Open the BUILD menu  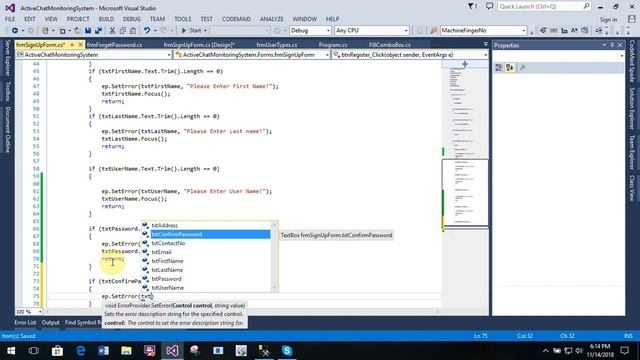coord(106,19)
